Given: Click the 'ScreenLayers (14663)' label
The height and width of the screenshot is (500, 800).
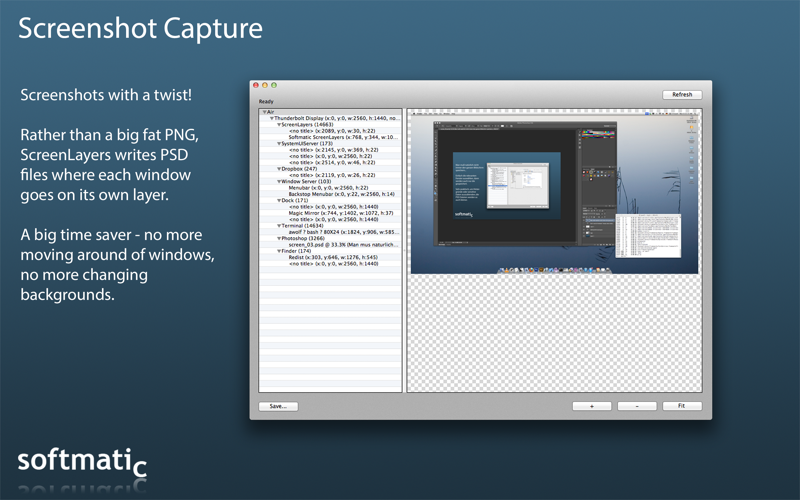Looking at the screenshot, I should point(307,124).
